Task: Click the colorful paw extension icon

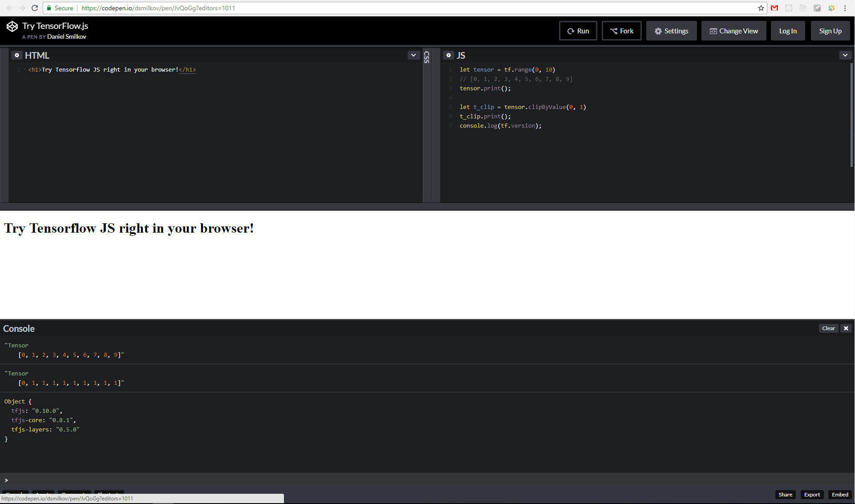Action: (x=831, y=8)
